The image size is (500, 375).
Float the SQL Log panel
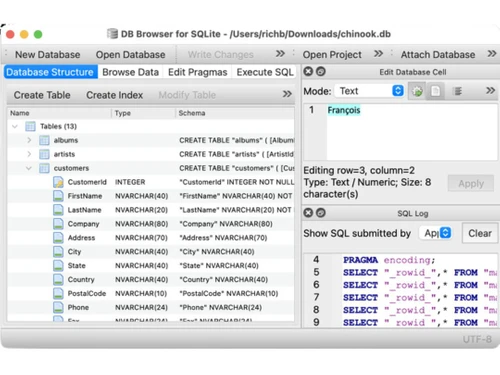pos(321,213)
